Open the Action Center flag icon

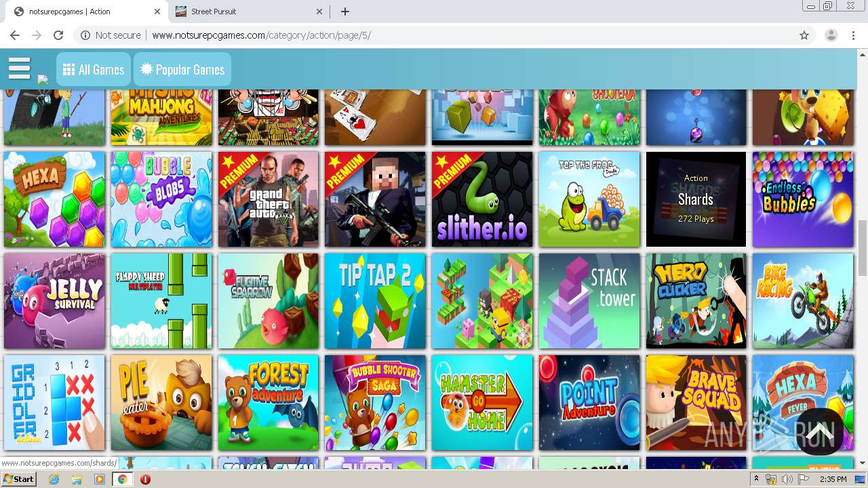coord(804,479)
